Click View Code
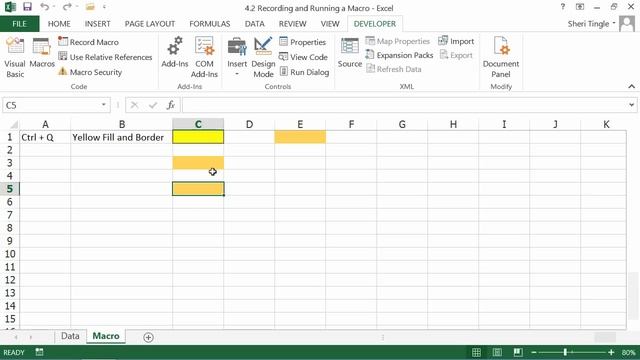Screen dimensions: 640x360 pyautogui.click(x=303, y=57)
